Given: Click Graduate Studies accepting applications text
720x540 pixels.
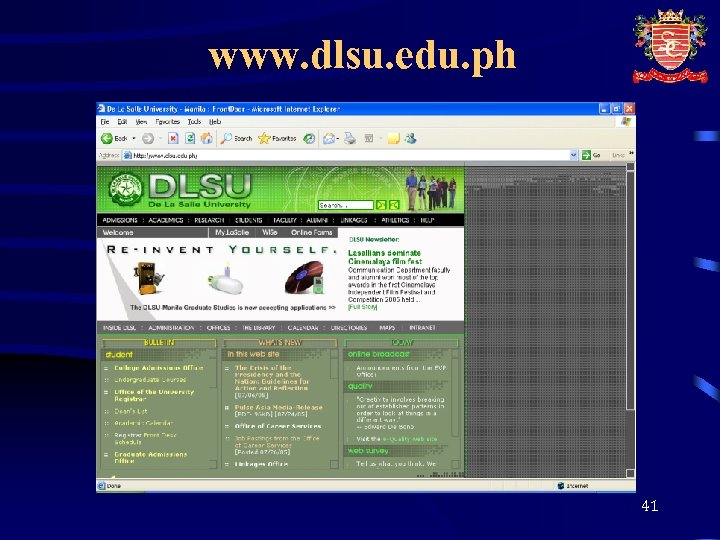Looking at the screenshot, I should 233,308.
